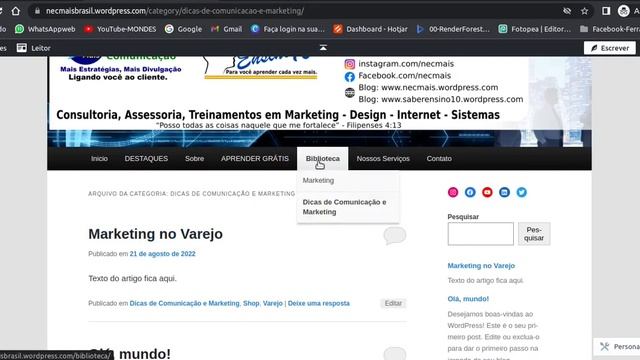Open the Shop category link
The width and height of the screenshot is (640, 360).
251,303
